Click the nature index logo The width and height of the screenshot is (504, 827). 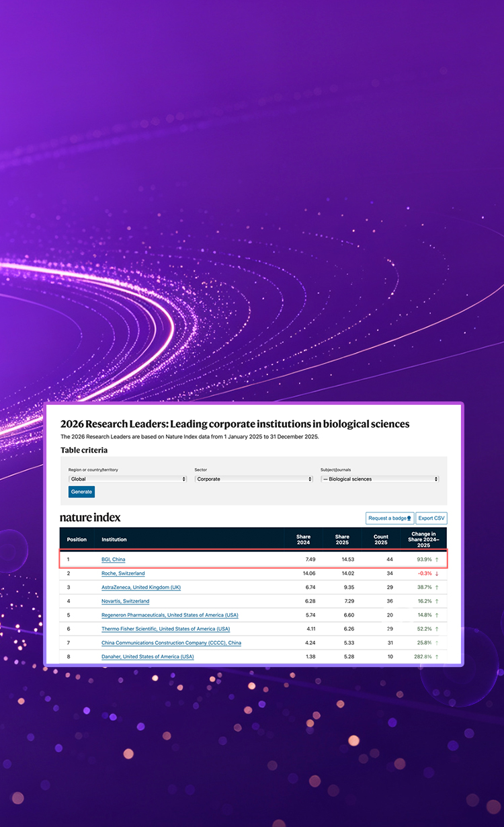point(90,517)
